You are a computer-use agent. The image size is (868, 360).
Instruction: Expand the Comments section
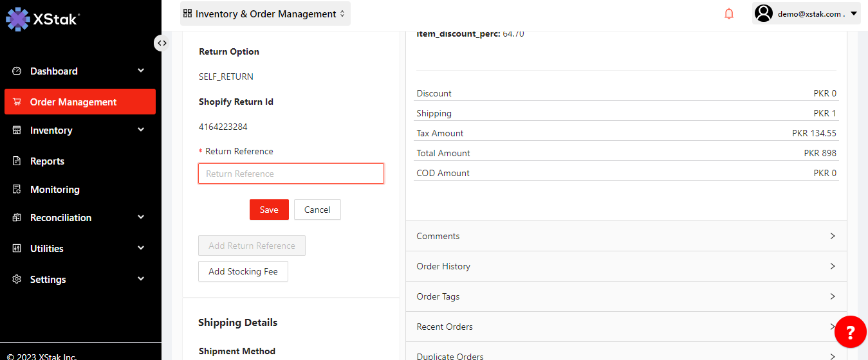pos(626,236)
